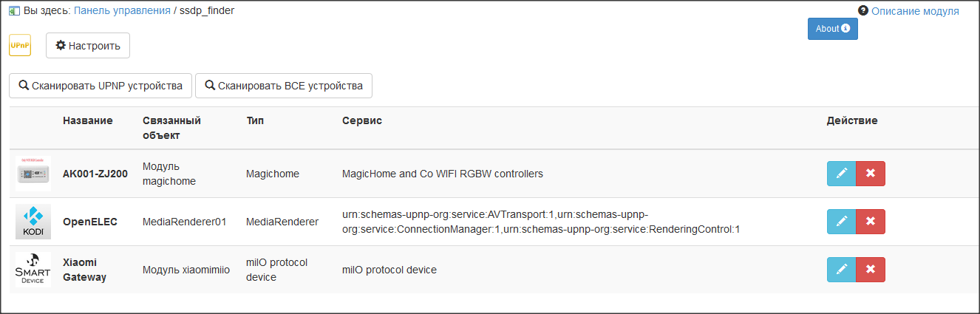Click the Xiaomi Gateway device name

click(x=84, y=270)
